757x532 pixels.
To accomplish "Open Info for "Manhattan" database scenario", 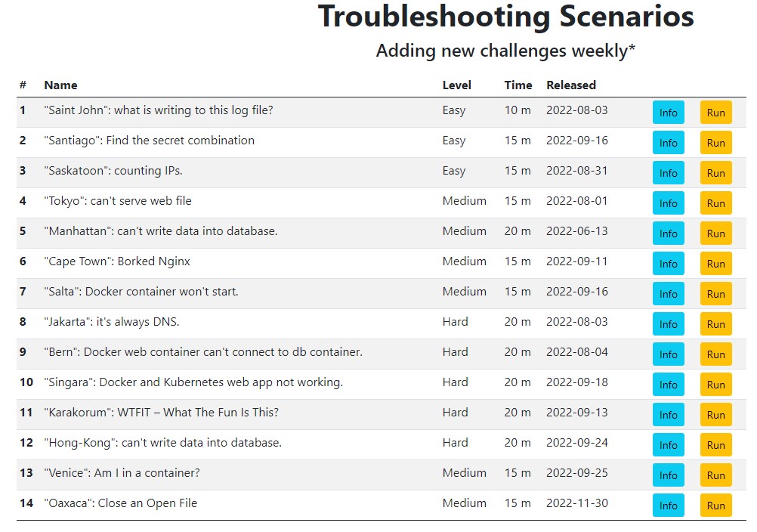I will coord(668,234).
